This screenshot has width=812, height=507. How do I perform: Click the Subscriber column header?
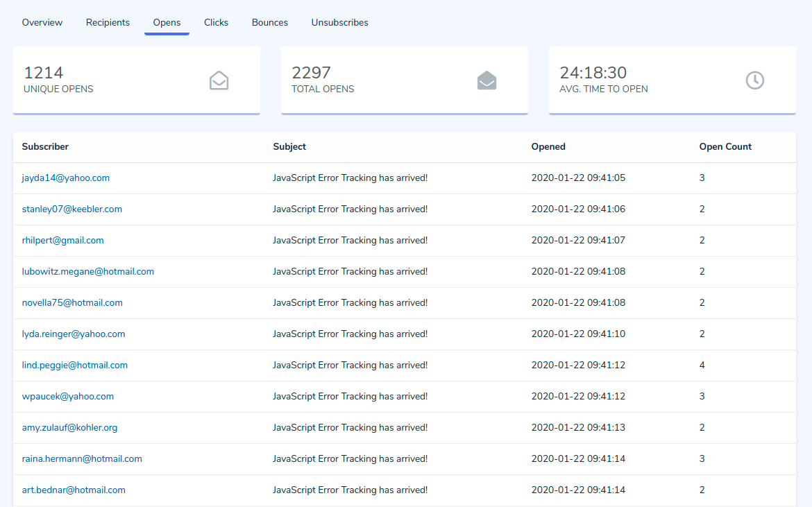[x=45, y=146]
